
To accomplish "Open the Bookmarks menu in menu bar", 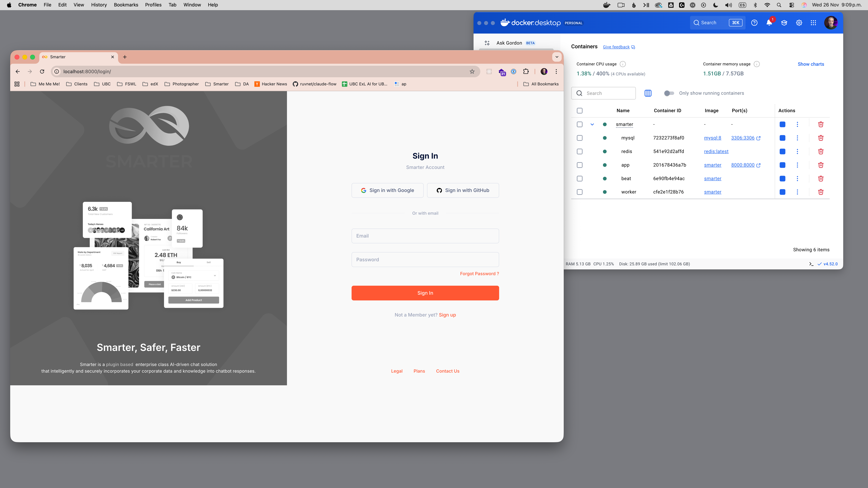I will point(126,5).
